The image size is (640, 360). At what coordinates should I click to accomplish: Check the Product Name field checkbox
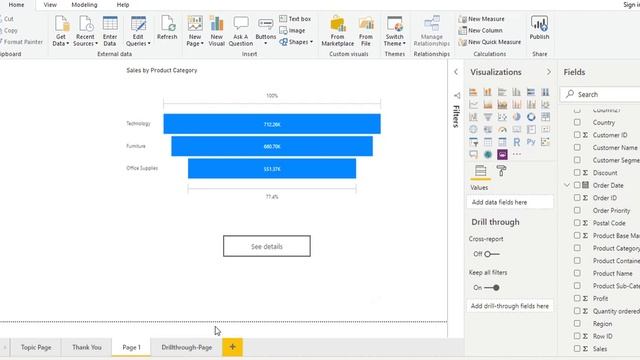(x=577, y=273)
